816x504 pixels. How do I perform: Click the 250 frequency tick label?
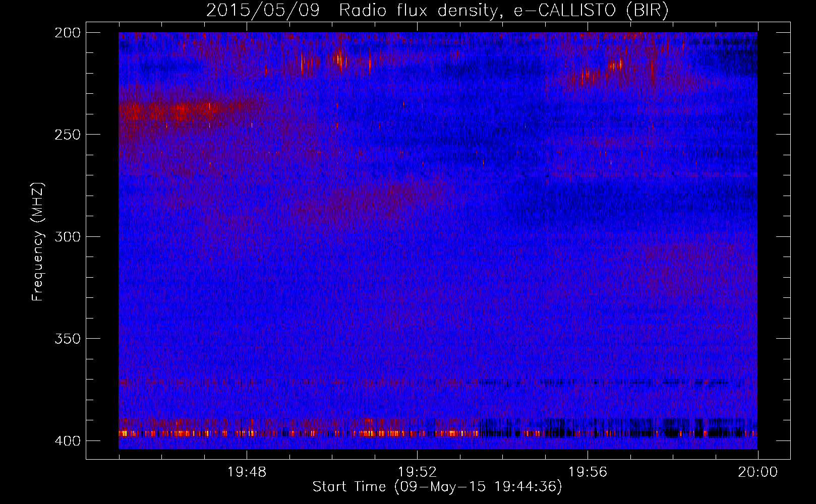click(x=68, y=135)
